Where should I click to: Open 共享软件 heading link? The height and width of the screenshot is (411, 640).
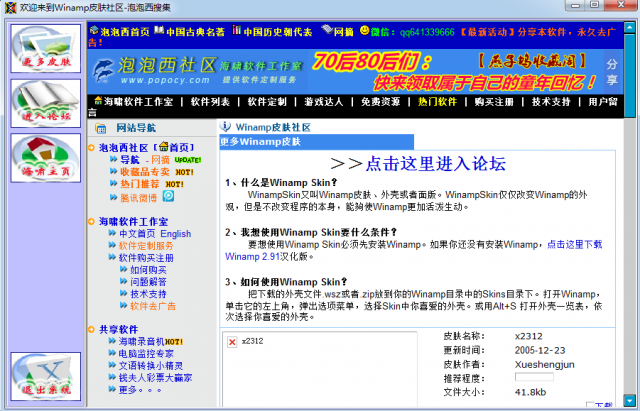pos(118,329)
